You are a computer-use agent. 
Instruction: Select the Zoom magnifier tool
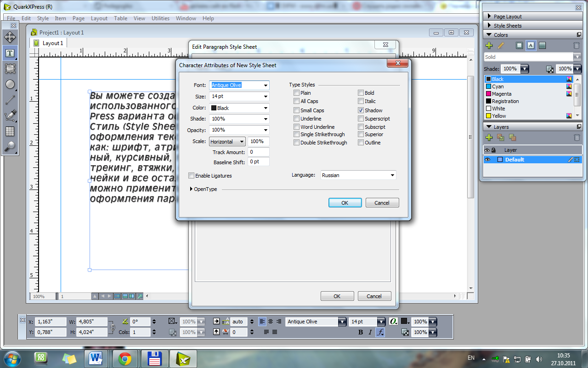point(10,147)
